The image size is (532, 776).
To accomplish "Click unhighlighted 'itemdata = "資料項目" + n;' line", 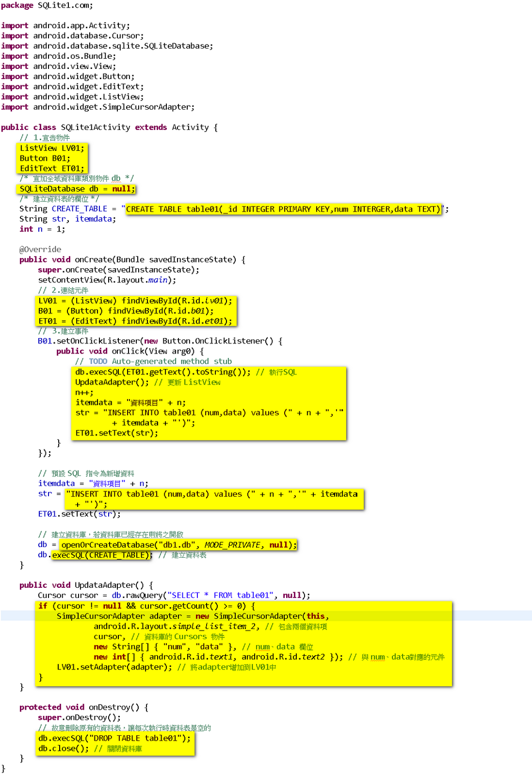I will pos(94,484).
